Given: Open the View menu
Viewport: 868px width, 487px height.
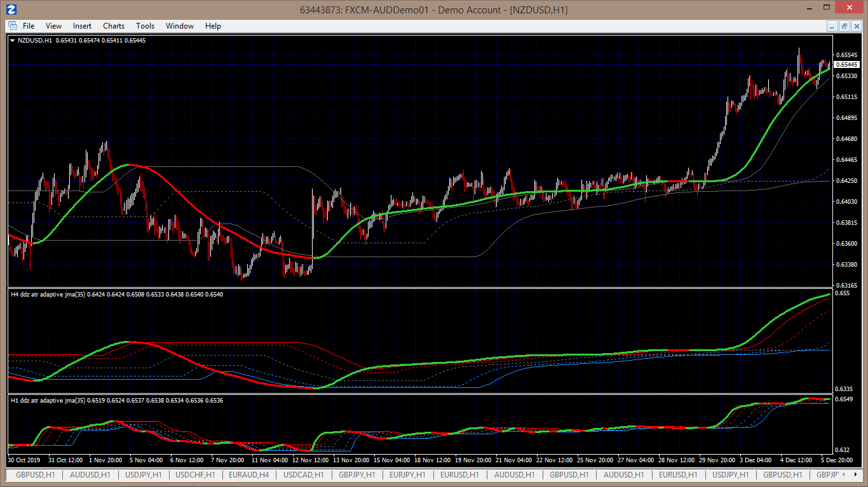Looking at the screenshot, I should (x=54, y=26).
